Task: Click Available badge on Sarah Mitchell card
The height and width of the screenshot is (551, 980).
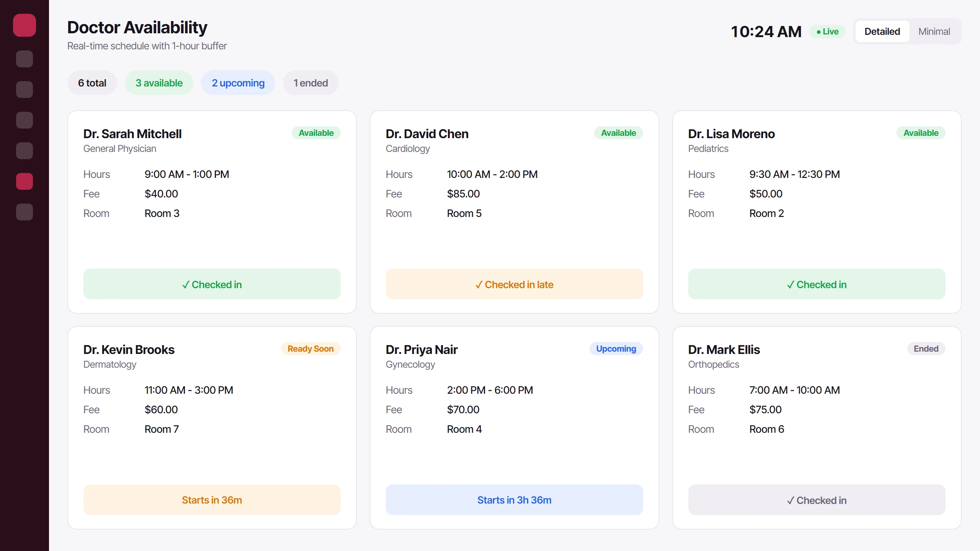Action: click(x=316, y=133)
